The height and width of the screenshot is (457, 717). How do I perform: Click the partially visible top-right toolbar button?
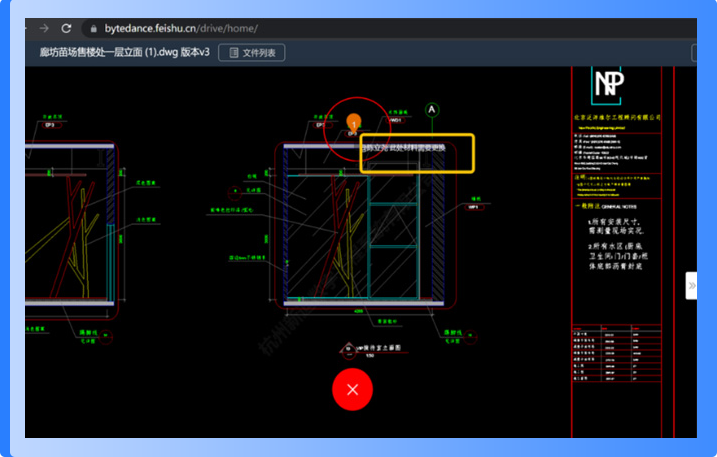click(x=694, y=52)
